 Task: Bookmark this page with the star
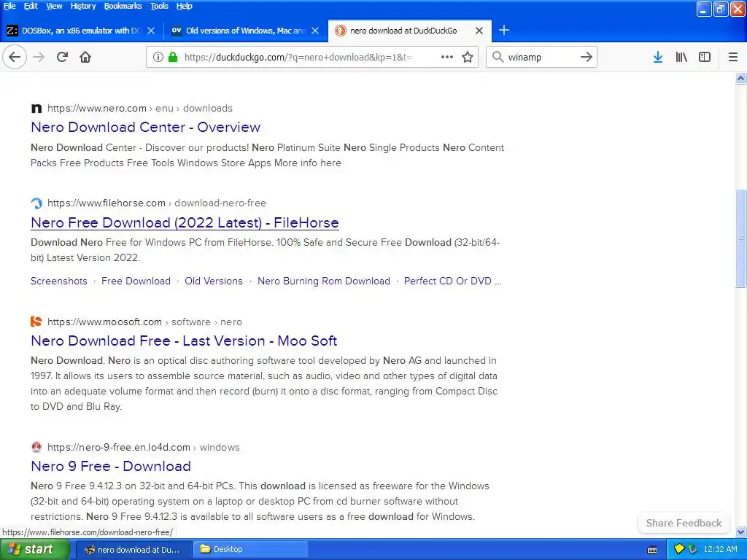coord(468,57)
